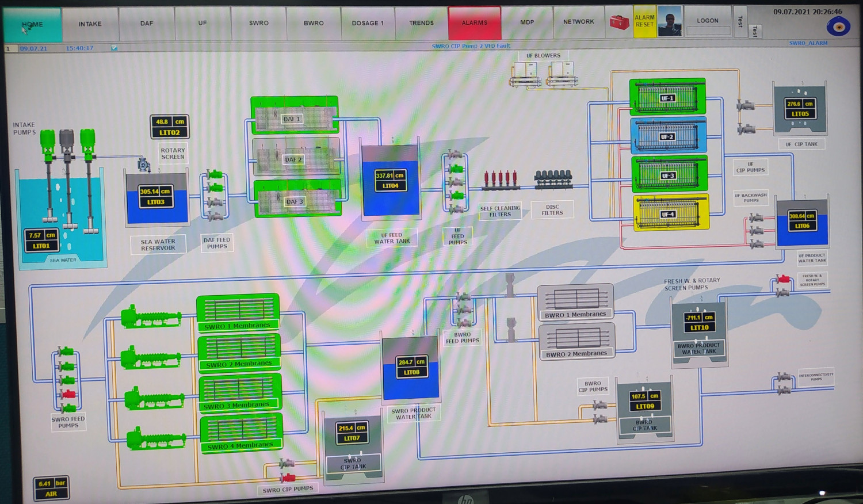Select the UF-4 yellow membrane unit
Screen dimensions: 863x504
click(x=671, y=213)
